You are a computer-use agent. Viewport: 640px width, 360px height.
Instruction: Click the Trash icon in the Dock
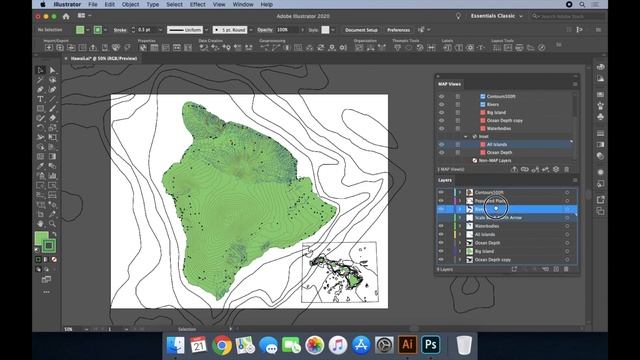(x=464, y=345)
